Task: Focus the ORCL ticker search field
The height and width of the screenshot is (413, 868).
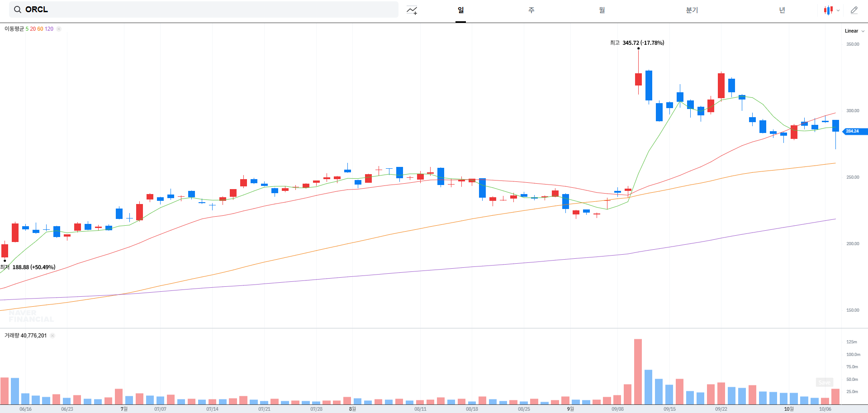Action: [204, 9]
